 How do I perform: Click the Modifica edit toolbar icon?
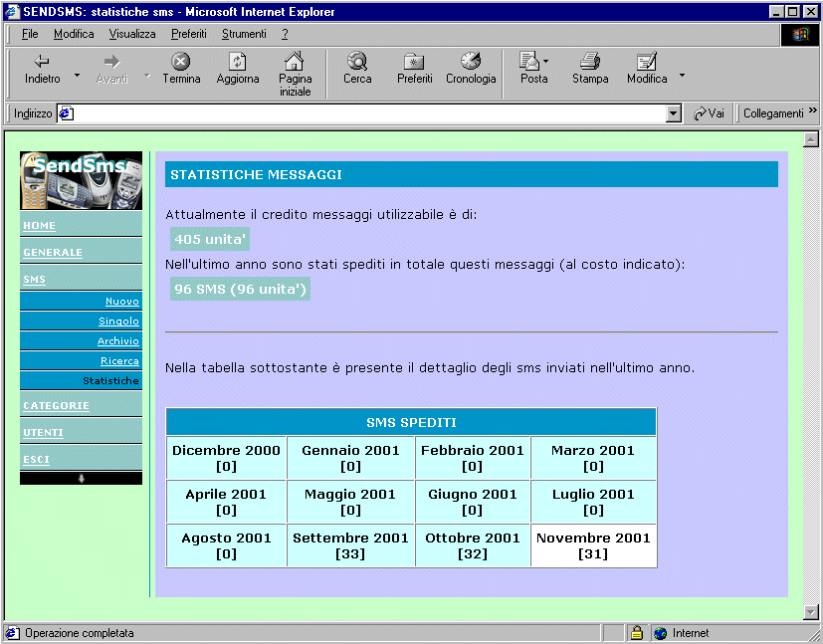coord(647,62)
